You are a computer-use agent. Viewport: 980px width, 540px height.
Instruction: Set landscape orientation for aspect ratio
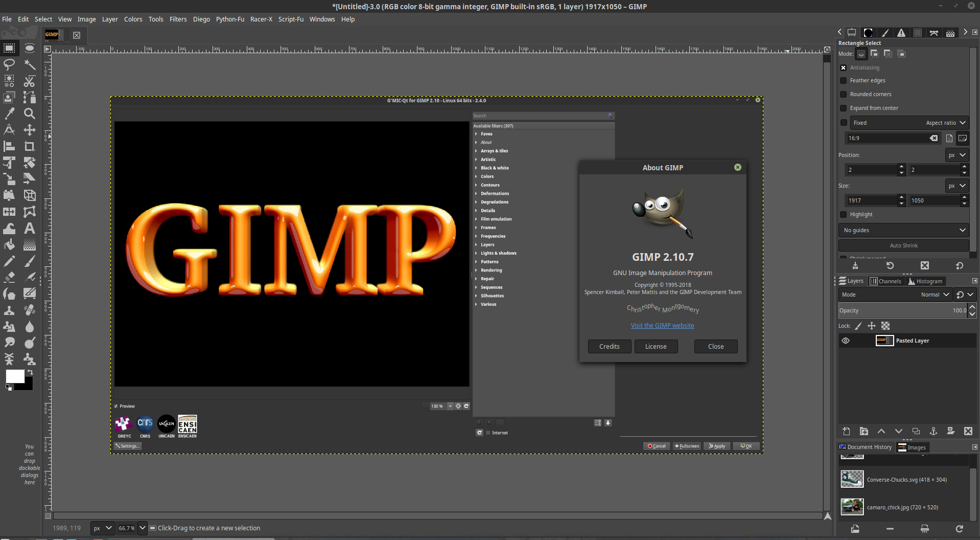pos(963,138)
